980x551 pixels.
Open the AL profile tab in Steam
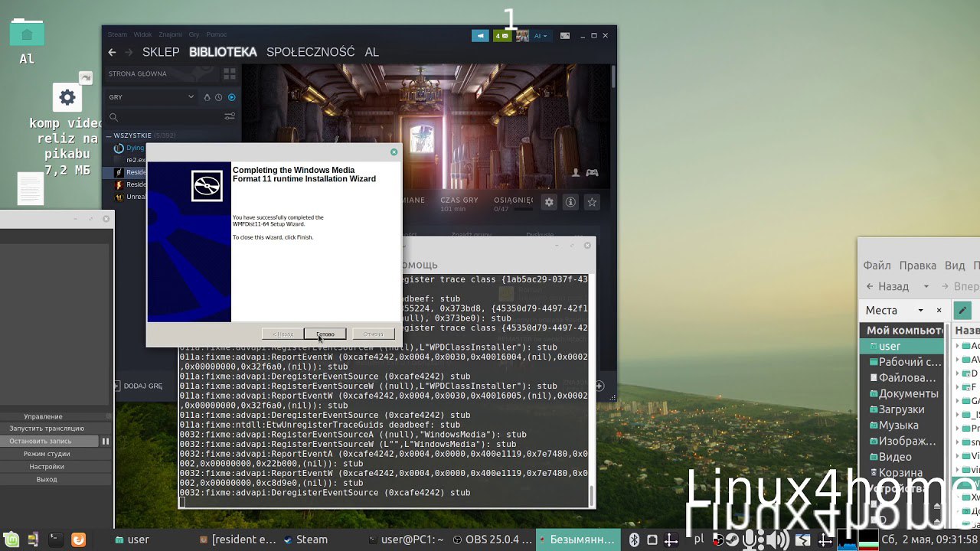pyautogui.click(x=372, y=52)
